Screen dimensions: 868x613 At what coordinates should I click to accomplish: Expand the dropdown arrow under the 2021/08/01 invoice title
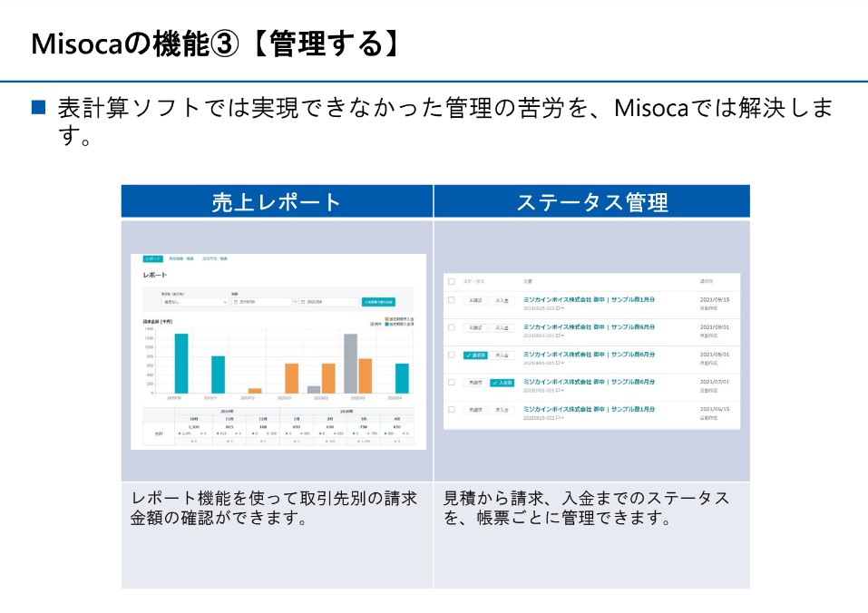coord(563,363)
